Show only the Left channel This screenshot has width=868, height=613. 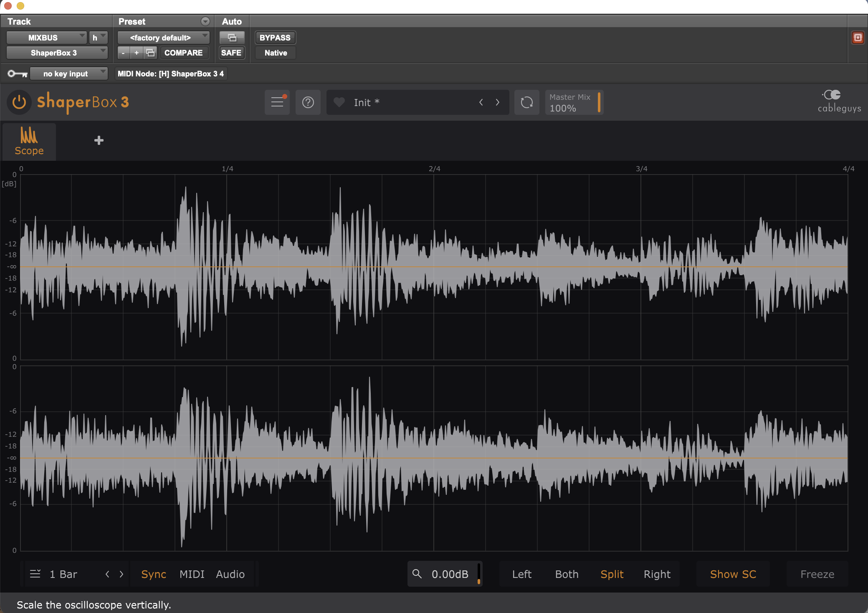pos(522,574)
